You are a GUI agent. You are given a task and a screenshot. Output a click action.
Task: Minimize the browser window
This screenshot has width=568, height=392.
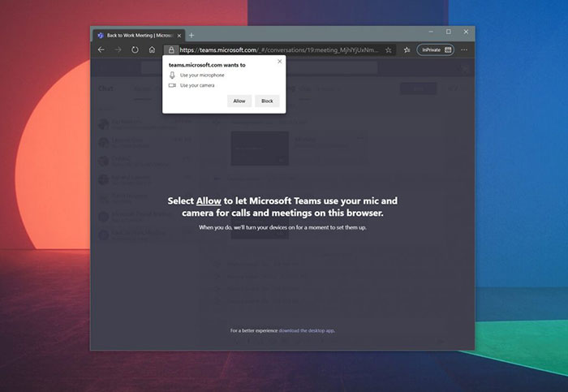431,32
